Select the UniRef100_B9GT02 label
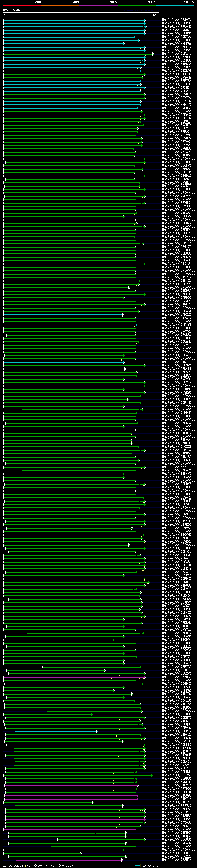This screenshot has width=197, height=868. click(x=177, y=118)
